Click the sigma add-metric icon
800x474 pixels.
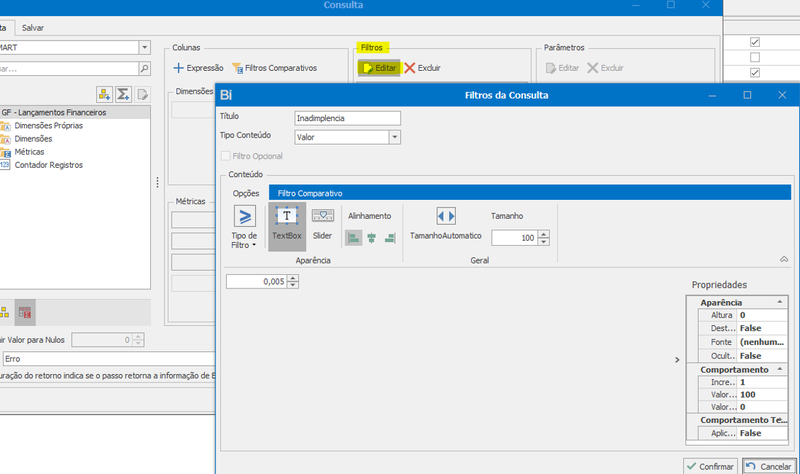[x=123, y=94]
